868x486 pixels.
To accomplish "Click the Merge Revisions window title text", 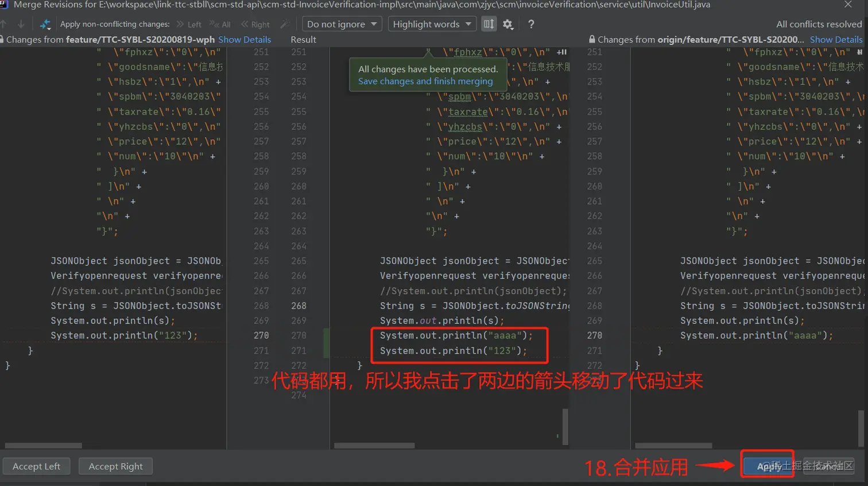I will pyautogui.click(x=362, y=5).
